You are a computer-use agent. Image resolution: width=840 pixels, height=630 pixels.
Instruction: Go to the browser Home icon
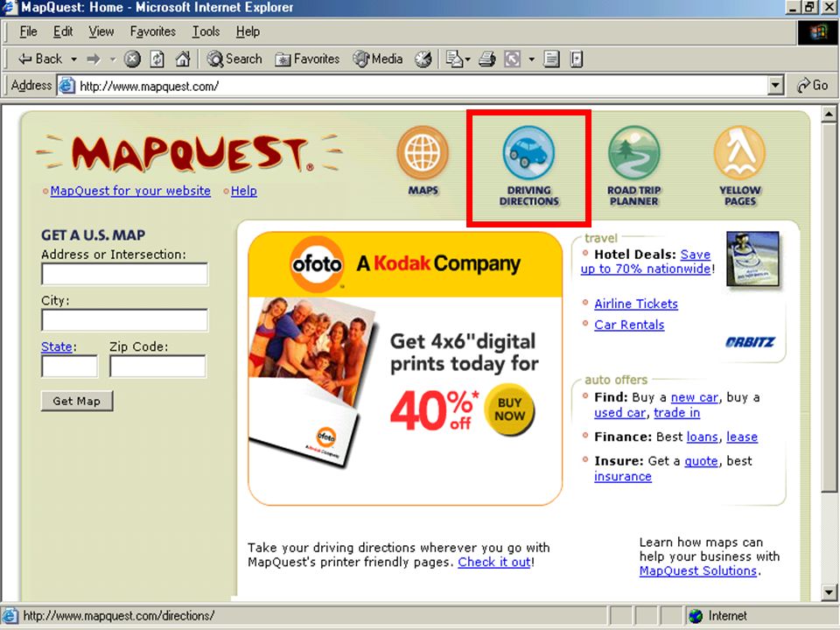183,59
